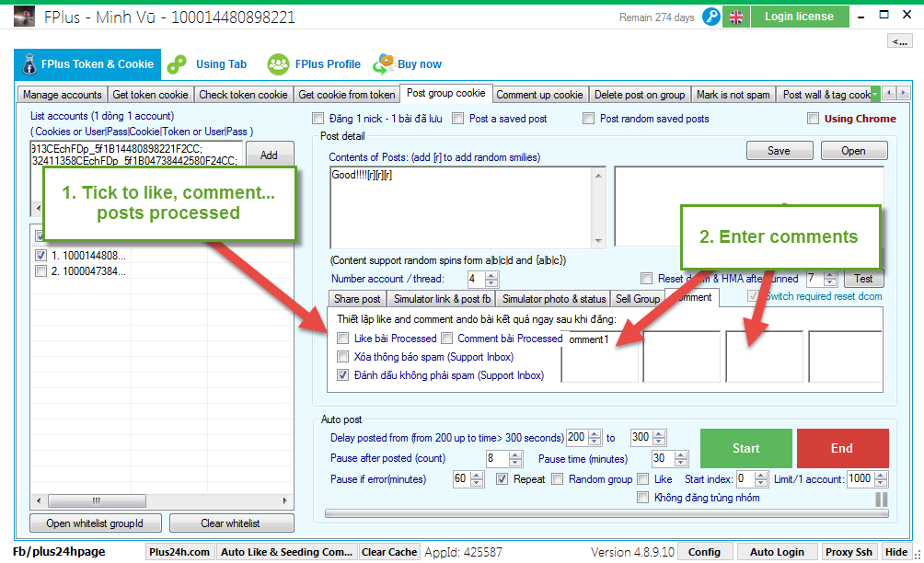This screenshot has height=563, width=924.
Task: Click the 'Clear Cache' button
Action: [x=389, y=552]
